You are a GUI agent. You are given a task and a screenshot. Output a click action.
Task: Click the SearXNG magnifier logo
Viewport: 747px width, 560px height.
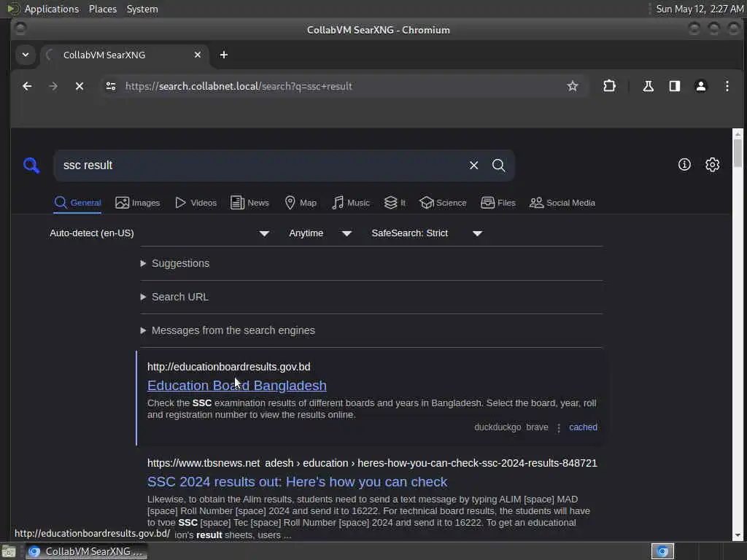tap(31, 166)
